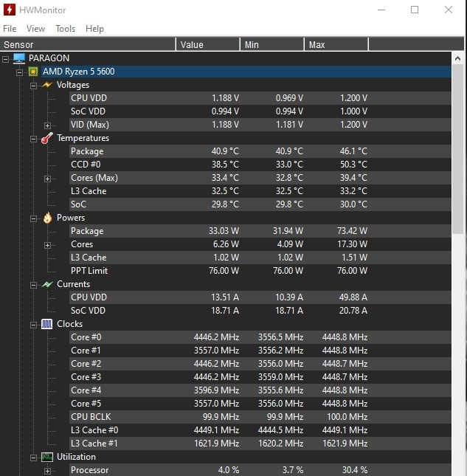
Task: Click the Sensor column header
Action: point(88,44)
